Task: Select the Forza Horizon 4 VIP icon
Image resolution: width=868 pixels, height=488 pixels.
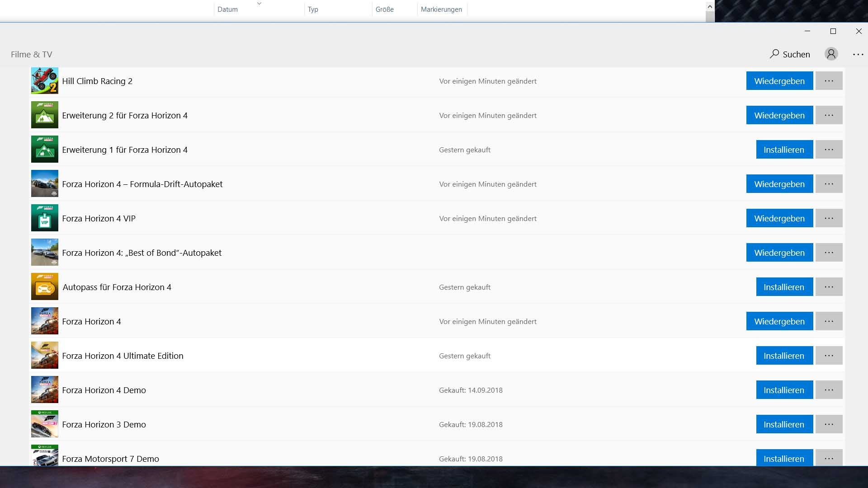Action: 45,218
